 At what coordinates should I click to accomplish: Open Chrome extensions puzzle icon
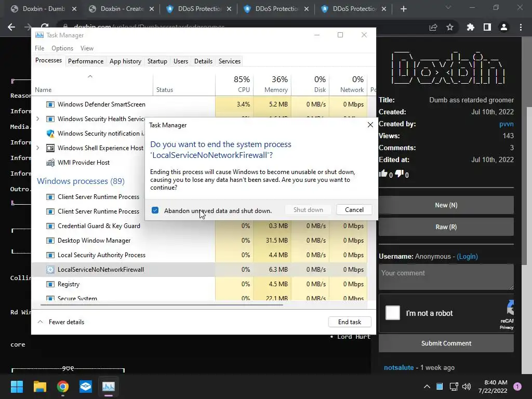[471, 27]
